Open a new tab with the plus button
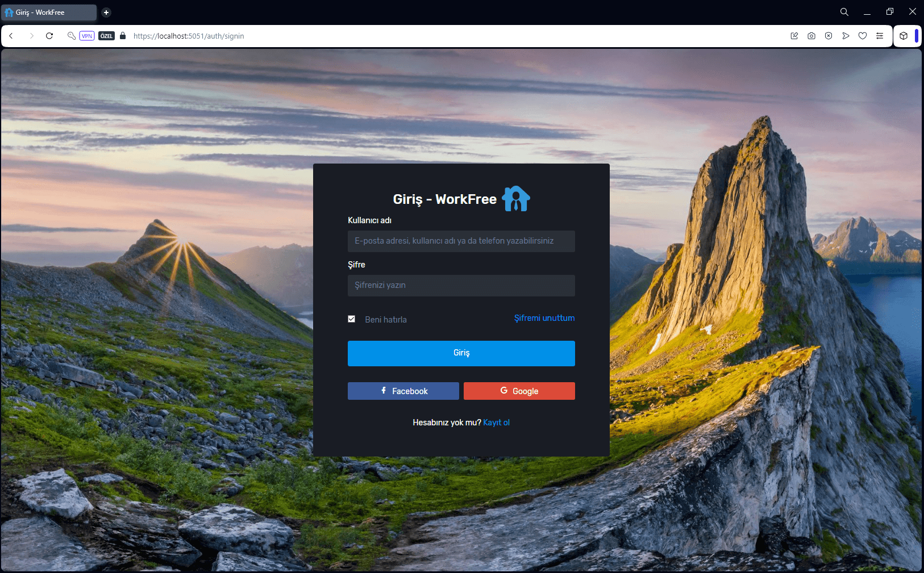Viewport: 924px width, 573px height. pyautogui.click(x=106, y=12)
